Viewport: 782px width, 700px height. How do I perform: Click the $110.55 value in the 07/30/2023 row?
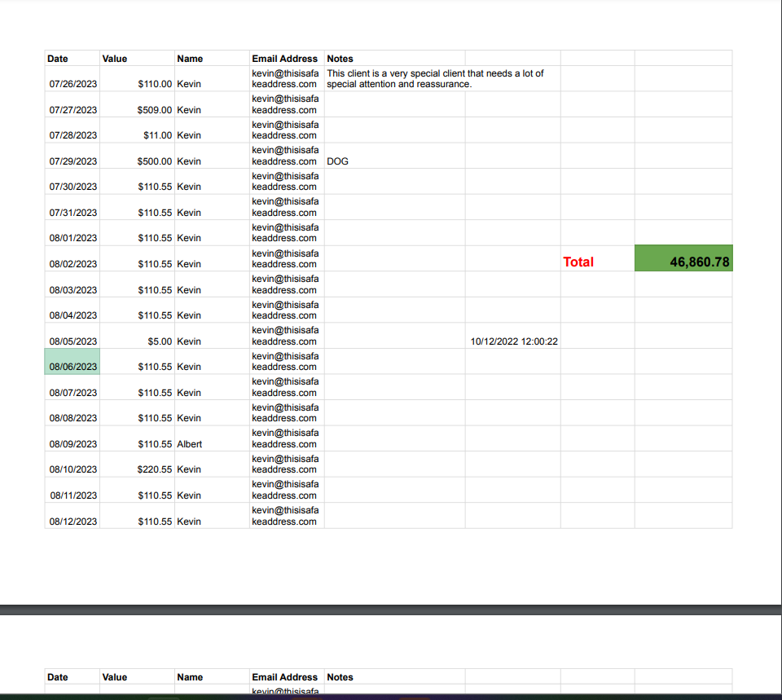pos(155,187)
